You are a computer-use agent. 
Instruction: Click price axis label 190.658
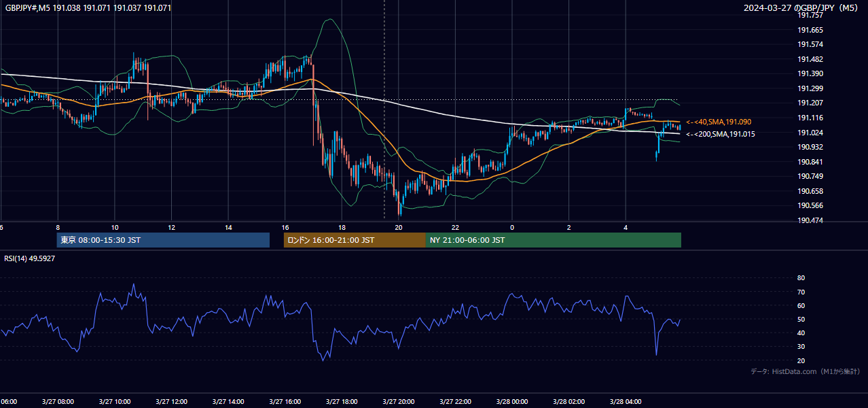(x=810, y=191)
